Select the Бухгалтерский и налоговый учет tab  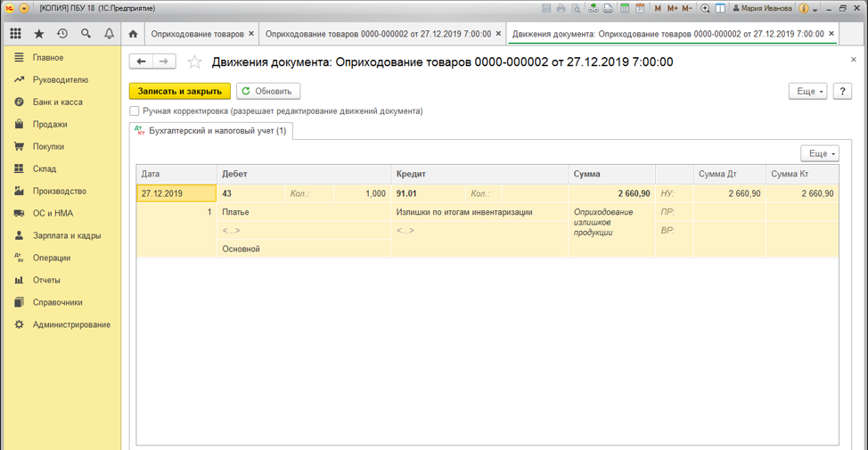[x=211, y=131]
